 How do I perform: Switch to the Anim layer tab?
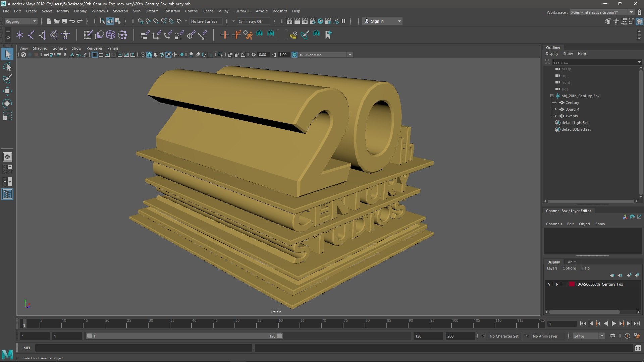[572, 262]
